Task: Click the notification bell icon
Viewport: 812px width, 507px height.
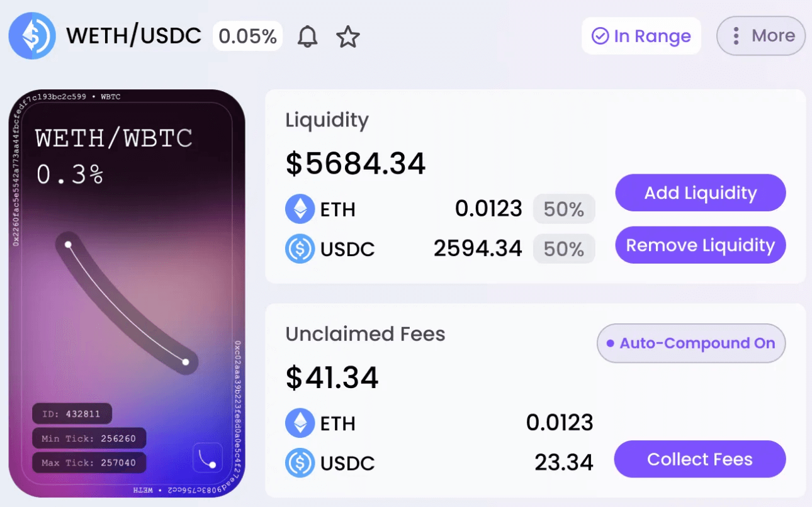Action: click(x=307, y=37)
